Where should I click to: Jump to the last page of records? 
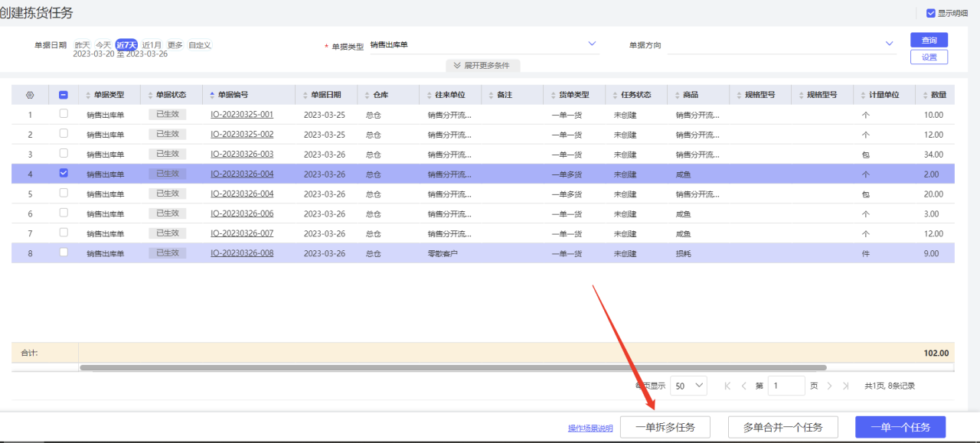coord(845,386)
